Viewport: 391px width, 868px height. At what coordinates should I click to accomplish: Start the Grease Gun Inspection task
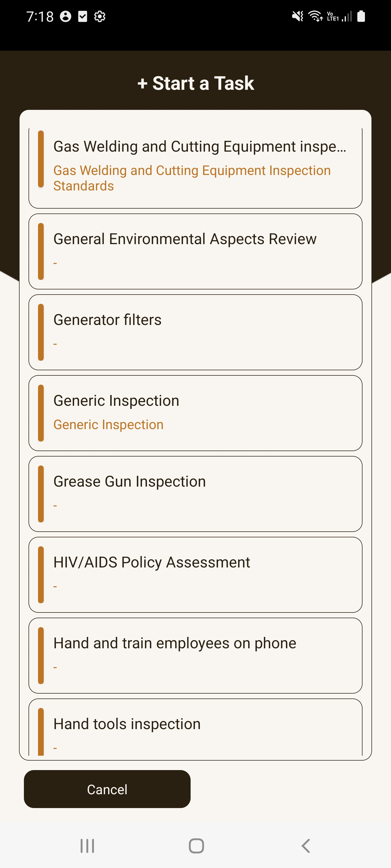tap(195, 494)
